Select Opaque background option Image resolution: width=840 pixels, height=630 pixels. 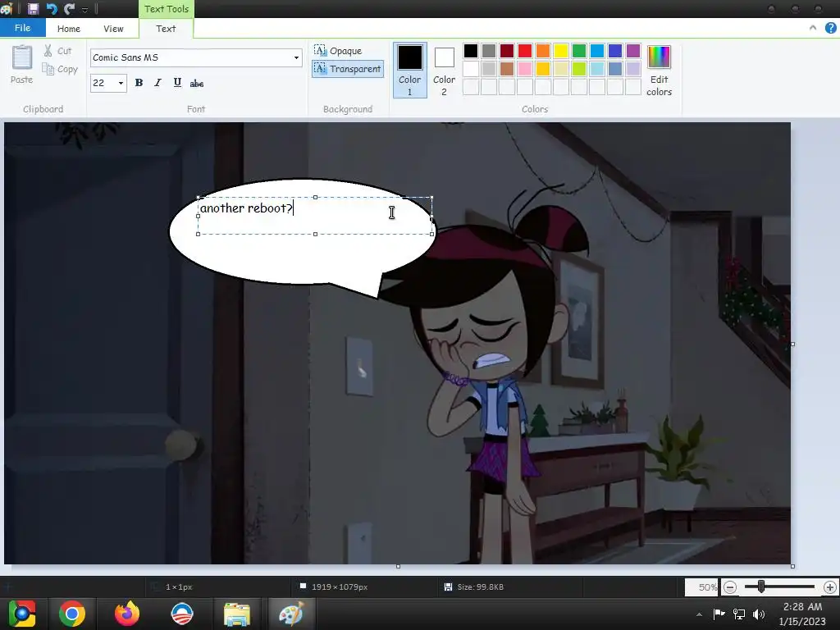tap(338, 51)
